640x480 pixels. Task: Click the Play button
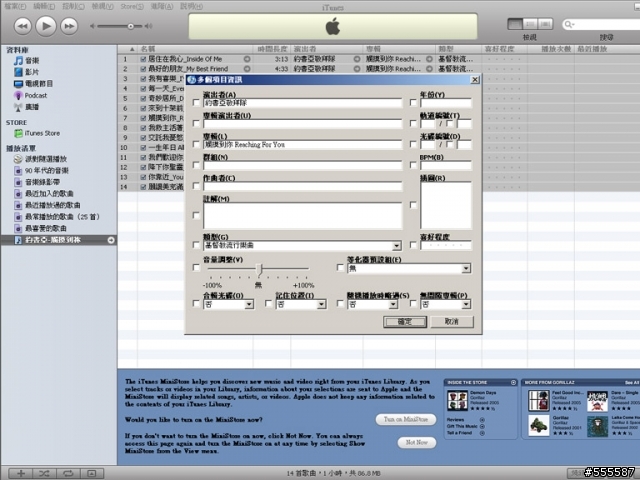[x=46, y=26]
